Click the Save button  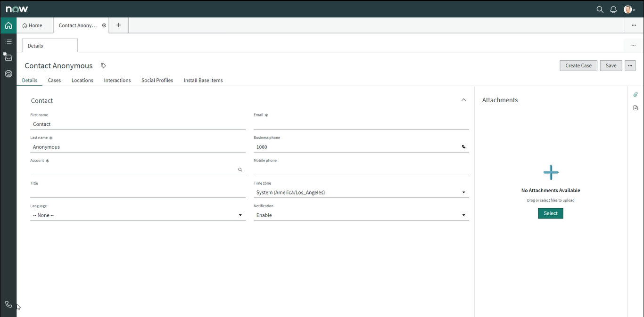coord(611,66)
